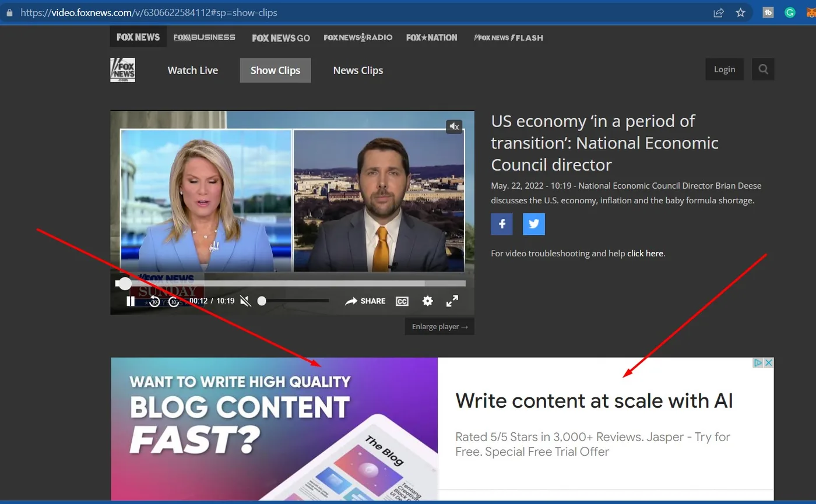Click the video title text
This screenshot has width=816, height=504.
click(605, 143)
